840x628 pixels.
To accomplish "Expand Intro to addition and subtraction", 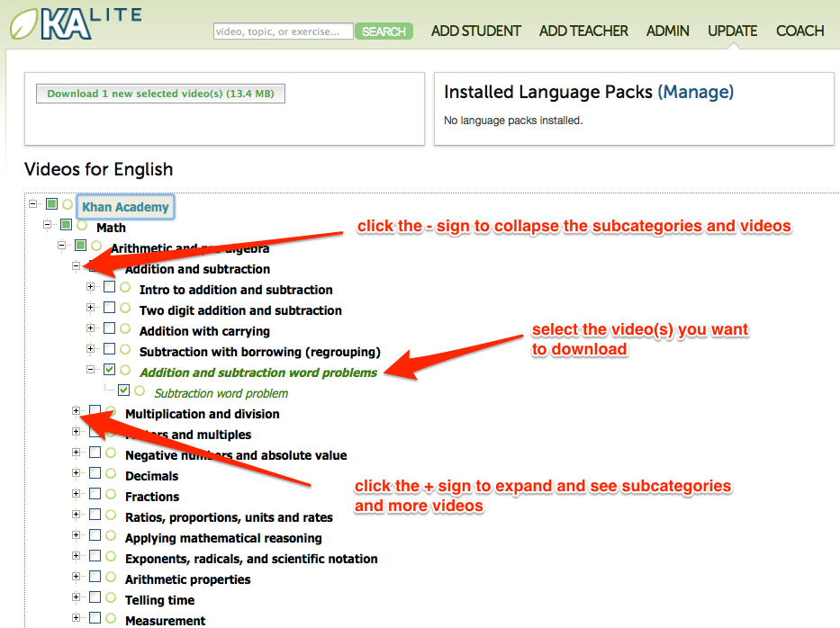I will [91, 287].
